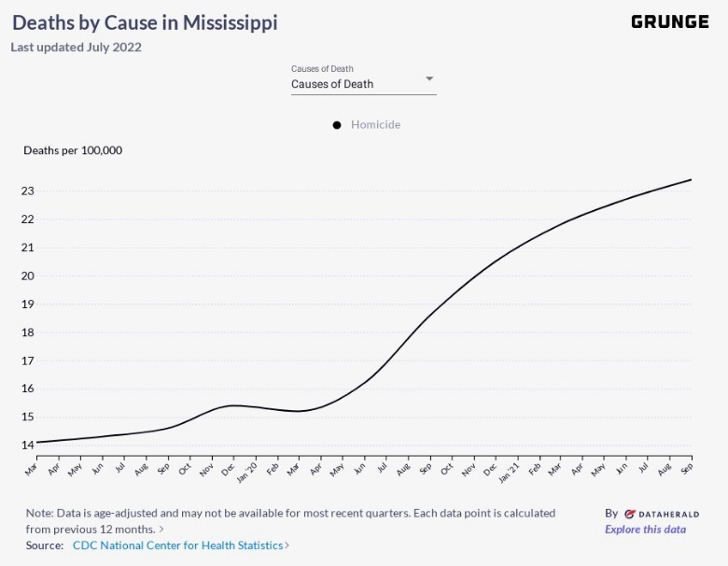This screenshot has width=728, height=566.
Task: Click the chevron after the CDC source link
Action: pyautogui.click(x=287, y=545)
